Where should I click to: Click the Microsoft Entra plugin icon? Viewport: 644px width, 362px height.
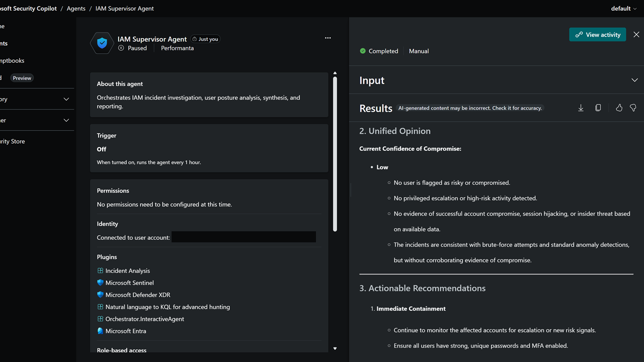click(x=100, y=331)
